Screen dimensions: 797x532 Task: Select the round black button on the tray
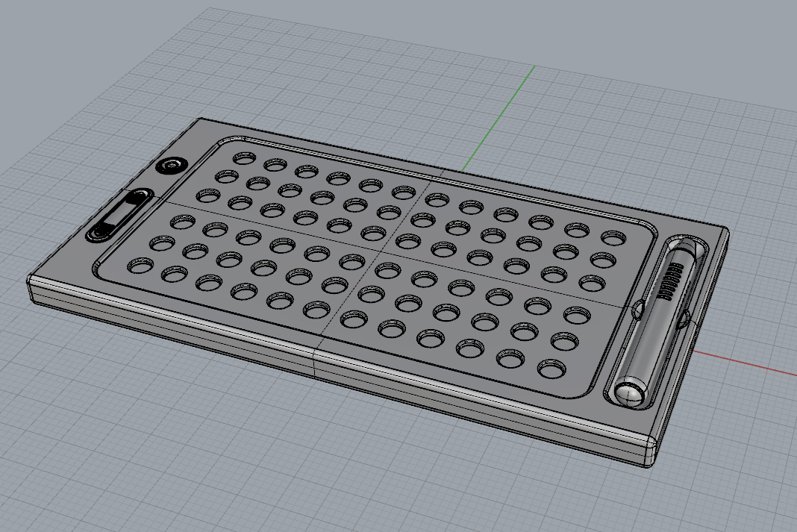172,165
